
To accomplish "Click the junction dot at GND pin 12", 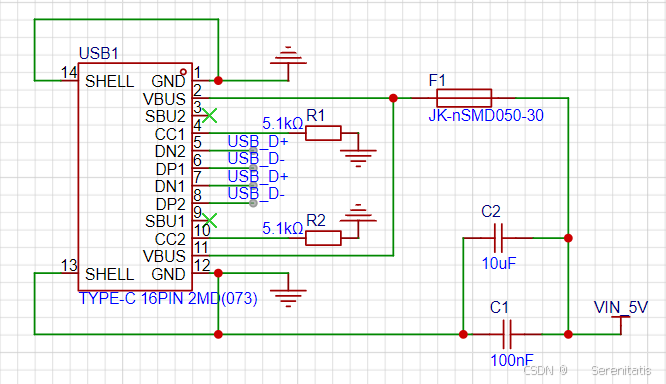I will coord(218,273).
